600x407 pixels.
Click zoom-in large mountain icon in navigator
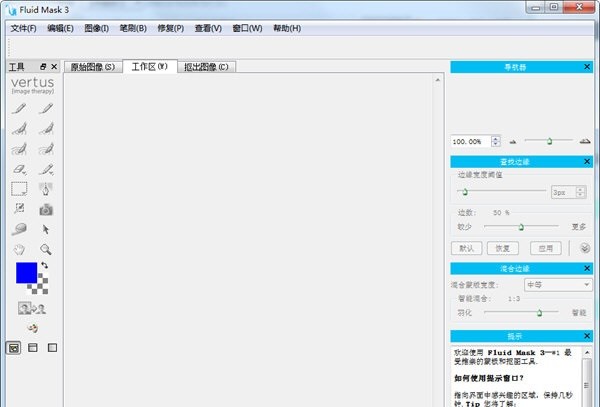click(585, 142)
